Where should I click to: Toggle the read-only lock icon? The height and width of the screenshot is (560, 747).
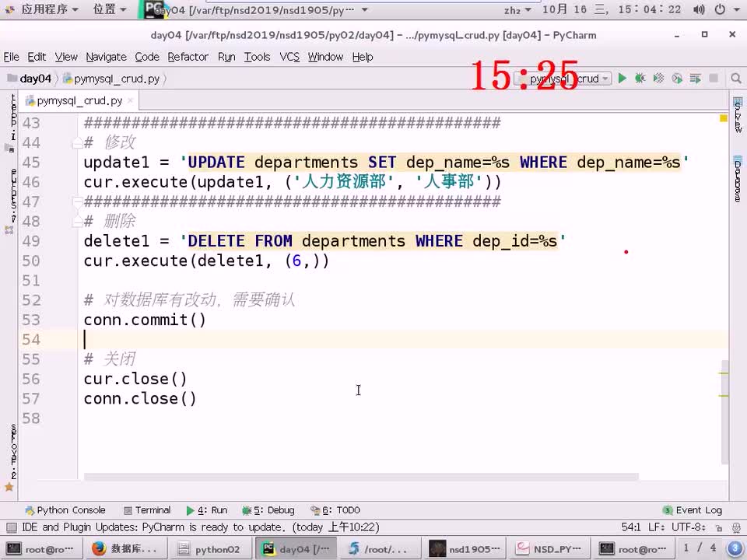tap(719, 527)
